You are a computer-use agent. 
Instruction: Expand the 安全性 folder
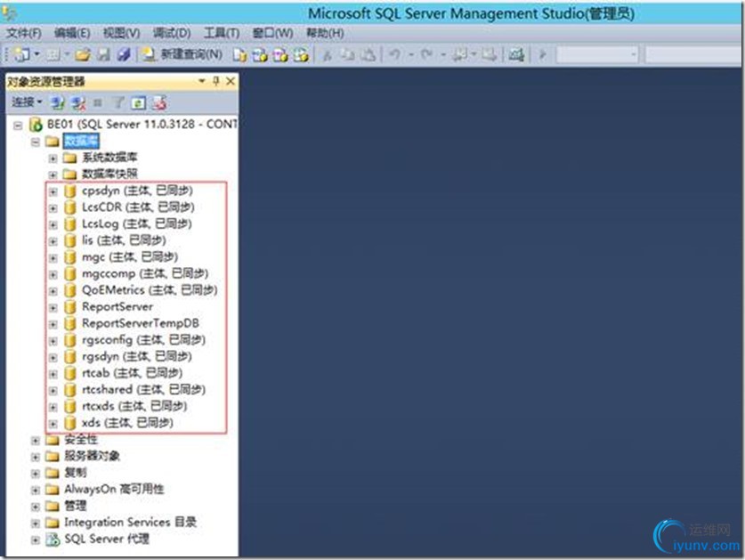pos(36,441)
